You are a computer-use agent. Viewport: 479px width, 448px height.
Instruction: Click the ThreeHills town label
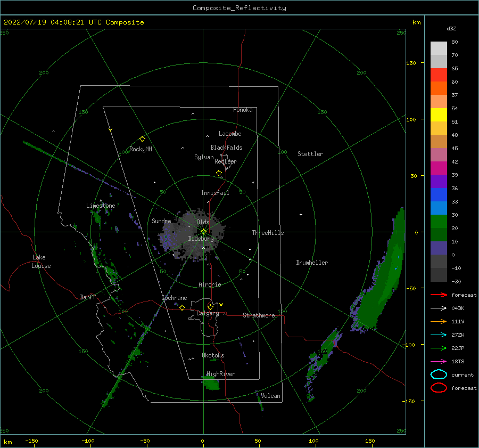[x=268, y=233]
